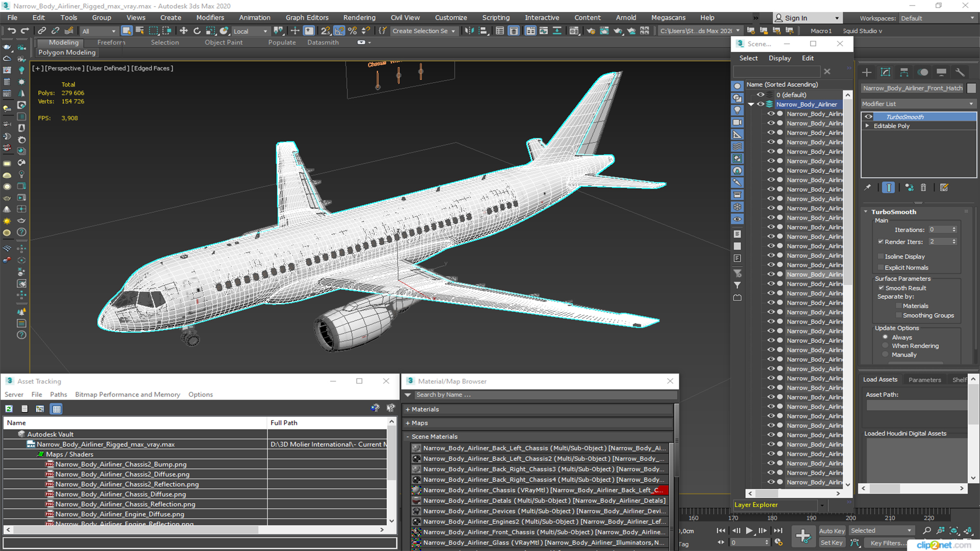Toggle visibility eye of Narrow_Body_Airliner layer
The width and height of the screenshot is (980, 551).
point(761,104)
